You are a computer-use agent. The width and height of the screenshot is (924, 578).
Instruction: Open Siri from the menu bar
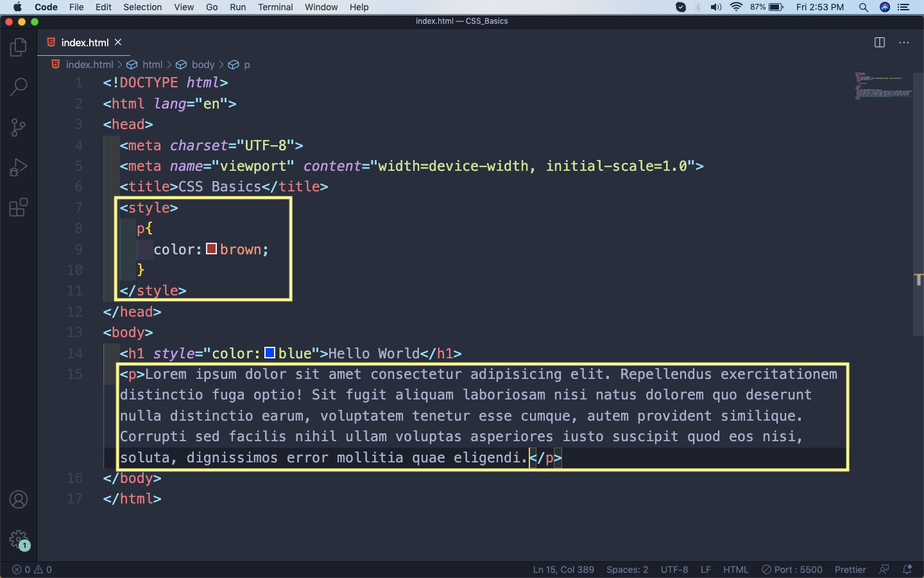885,7
